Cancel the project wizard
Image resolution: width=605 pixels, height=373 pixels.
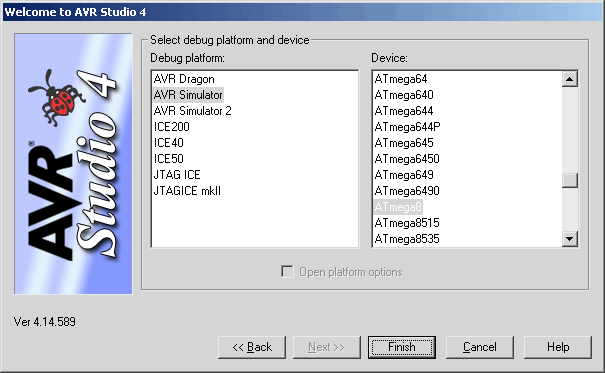(480, 347)
